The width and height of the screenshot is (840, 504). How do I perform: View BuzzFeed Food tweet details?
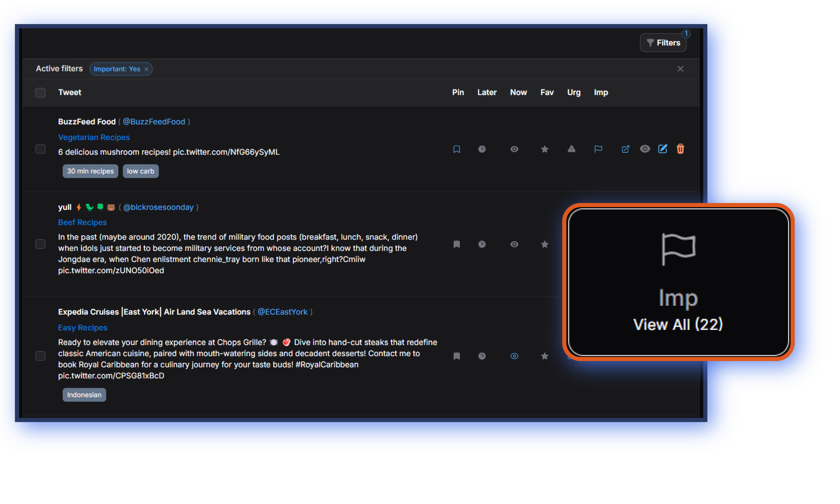tap(645, 149)
